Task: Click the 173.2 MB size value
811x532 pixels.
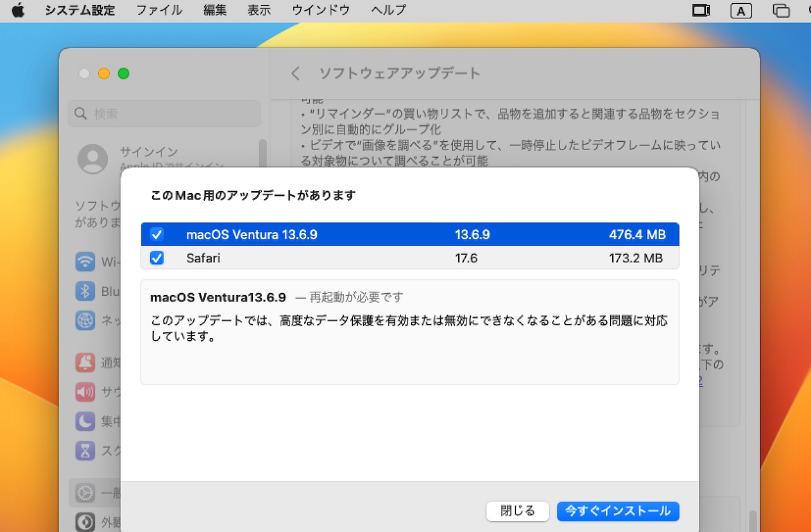Action: [635, 258]
